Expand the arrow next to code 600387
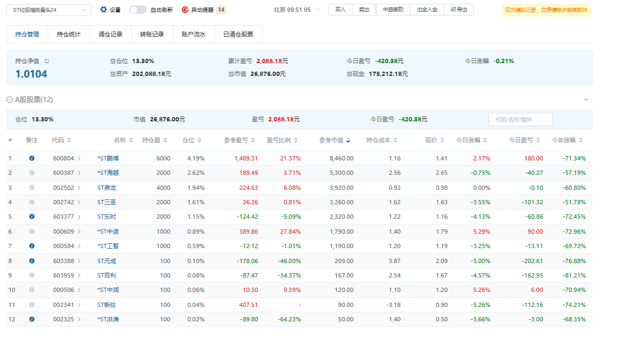This screenshot has width=644, height=339. [x=79, y=173]
